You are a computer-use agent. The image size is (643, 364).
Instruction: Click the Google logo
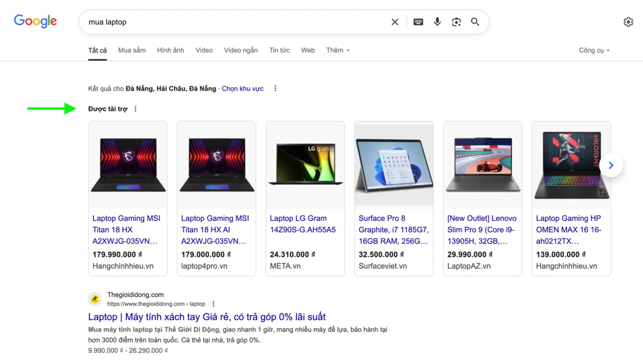(35, 21)
